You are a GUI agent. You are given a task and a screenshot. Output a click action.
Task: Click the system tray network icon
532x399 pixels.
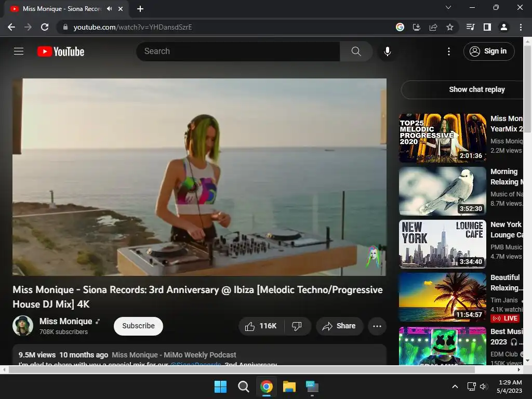click(471, 387)
